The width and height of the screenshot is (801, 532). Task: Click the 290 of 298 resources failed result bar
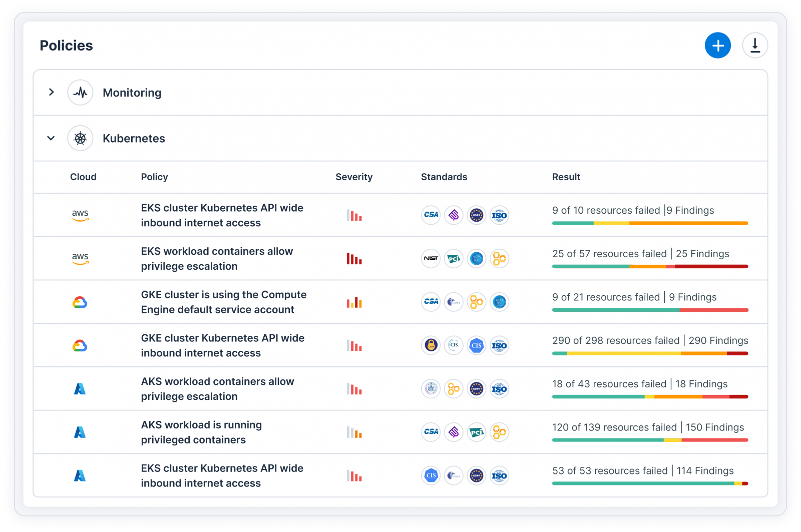pyautogui.click(x=650, y=353)
